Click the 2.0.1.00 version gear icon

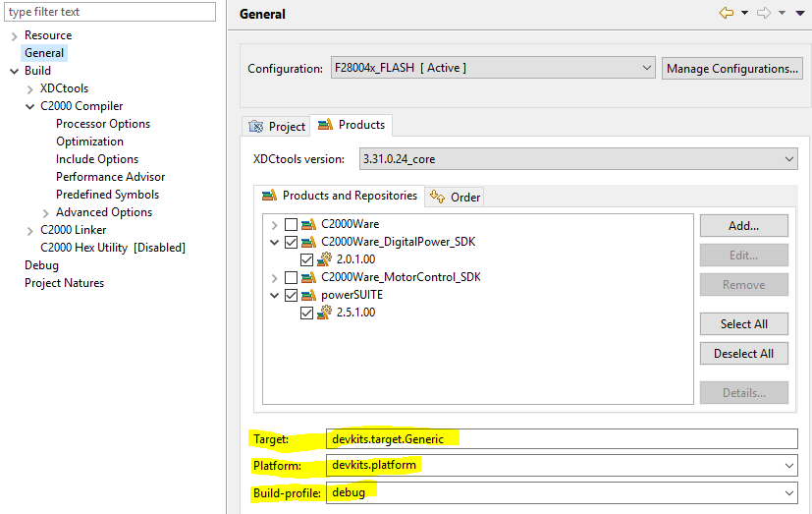click(x=324, y=259)
